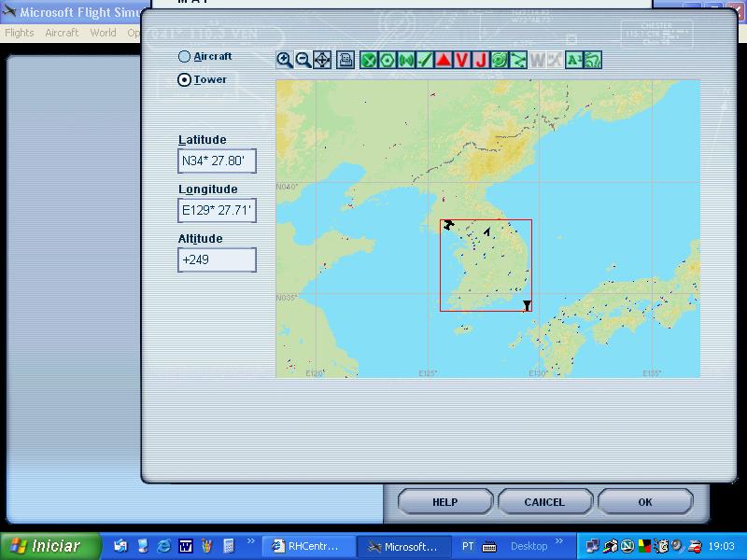Toggle VOR stations map icon
Screen dimensions: 747x560
pos(388,60)
